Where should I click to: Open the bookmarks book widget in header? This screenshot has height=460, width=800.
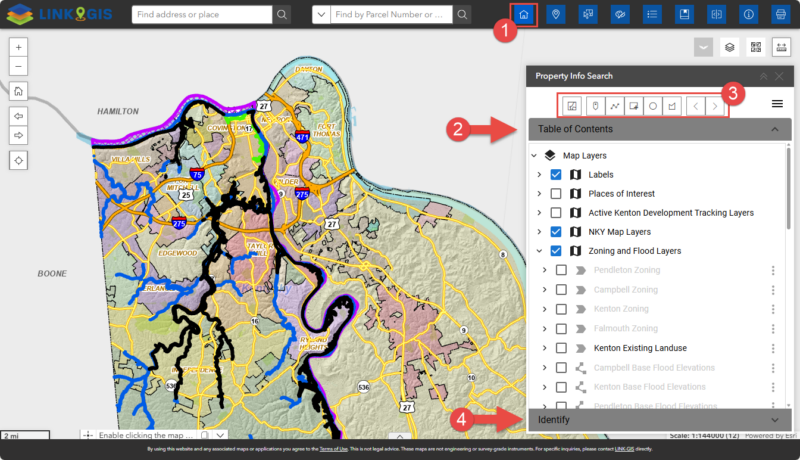684,14
